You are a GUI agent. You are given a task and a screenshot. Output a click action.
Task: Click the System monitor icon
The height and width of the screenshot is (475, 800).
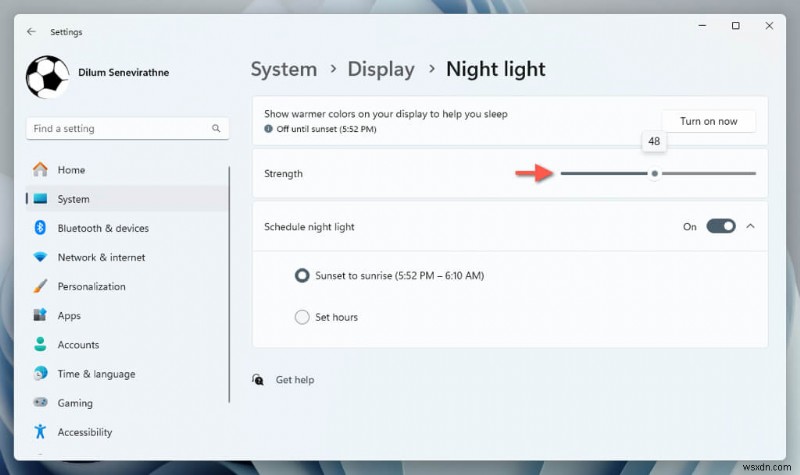40,198
